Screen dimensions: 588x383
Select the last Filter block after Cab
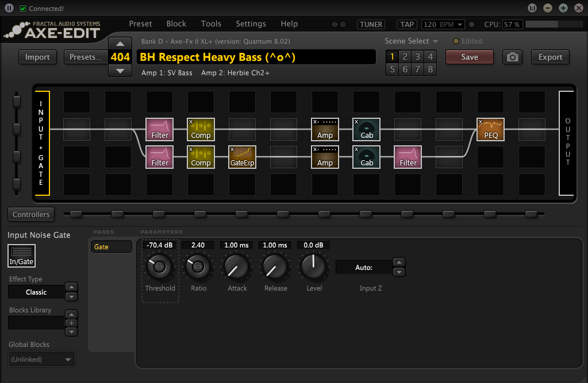pos(408,157)
